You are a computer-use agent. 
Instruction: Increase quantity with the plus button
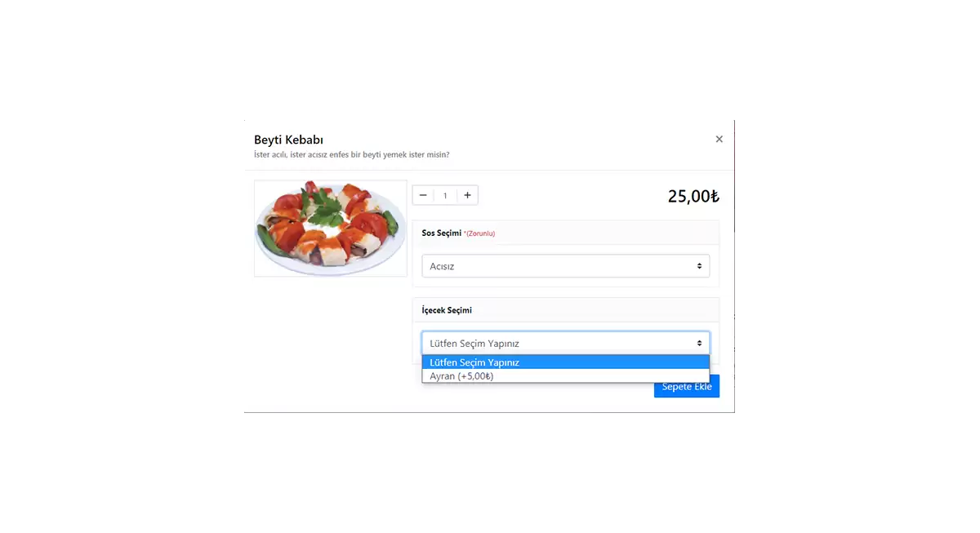click(x=467, y=195)
